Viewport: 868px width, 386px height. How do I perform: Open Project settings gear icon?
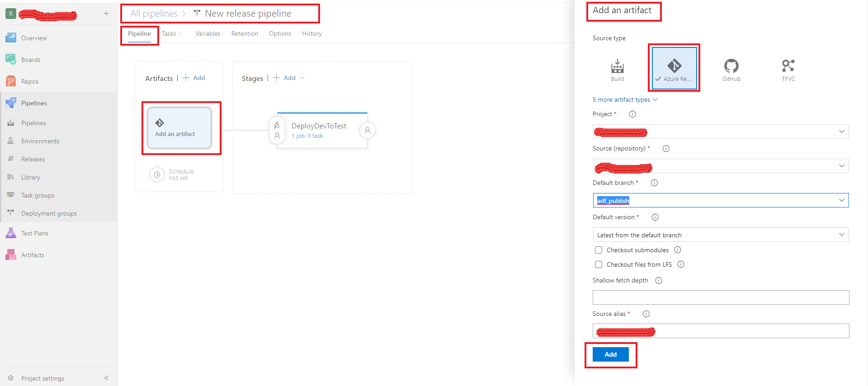click(x=11, y=378)
